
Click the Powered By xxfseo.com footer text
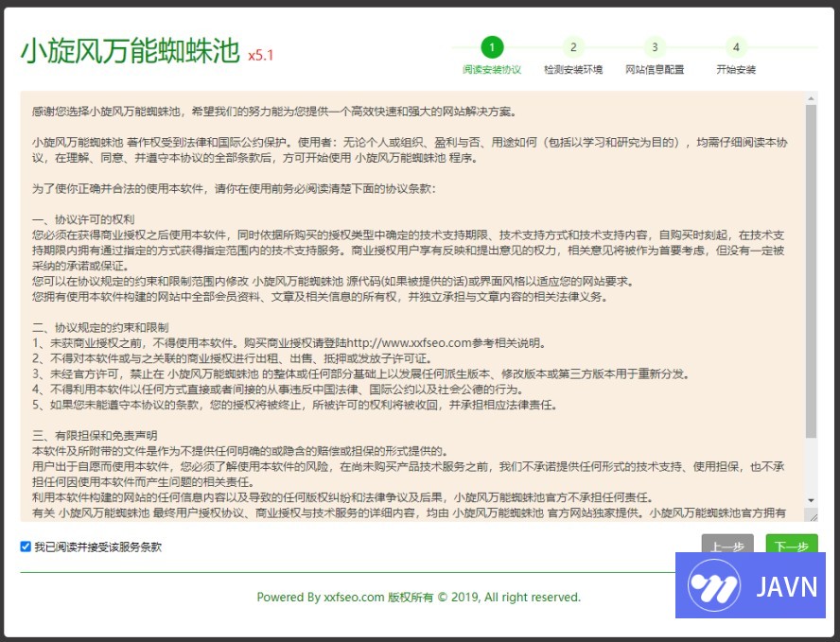click(x=419, y=597)
